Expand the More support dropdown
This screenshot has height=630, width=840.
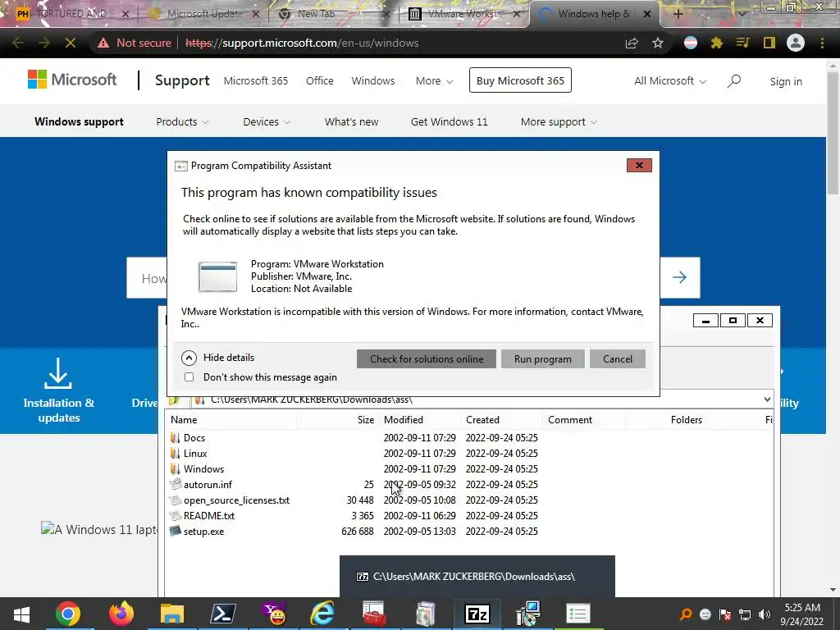coord(559,122)
